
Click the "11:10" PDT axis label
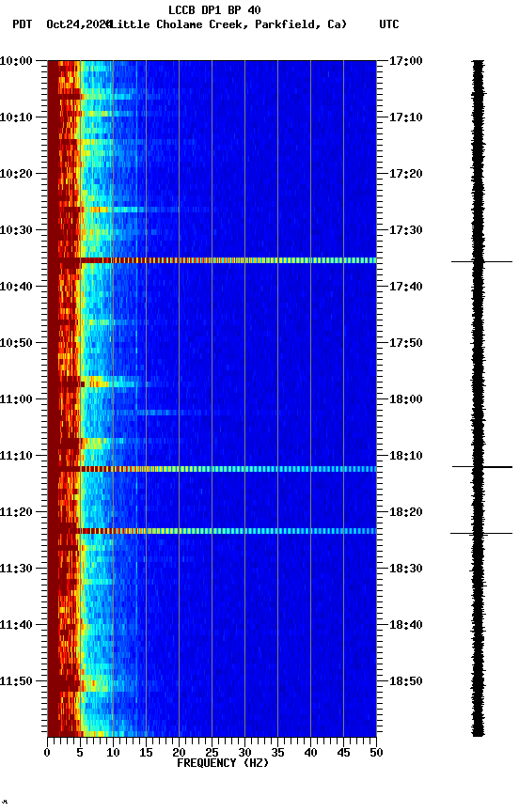pos(16,456)
